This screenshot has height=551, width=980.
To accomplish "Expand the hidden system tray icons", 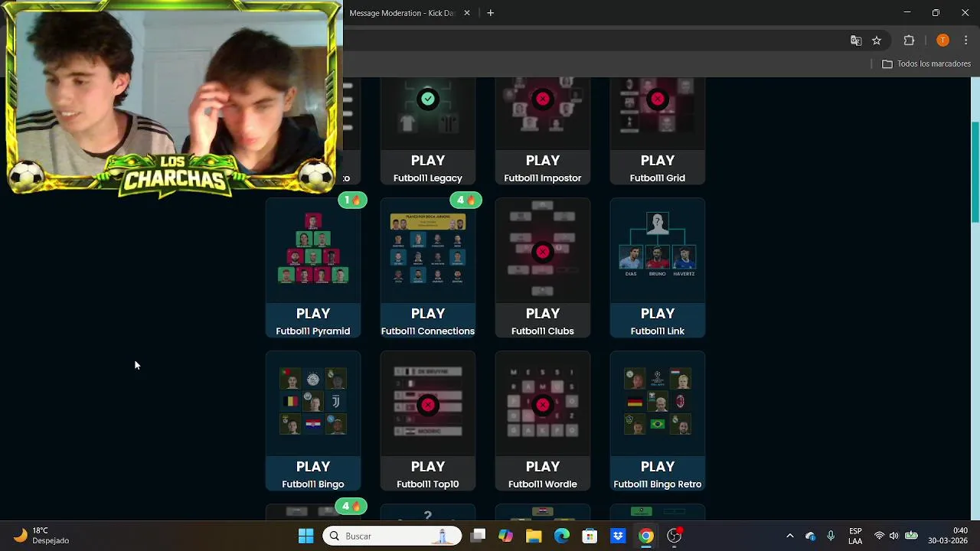I will pos(790,536).
